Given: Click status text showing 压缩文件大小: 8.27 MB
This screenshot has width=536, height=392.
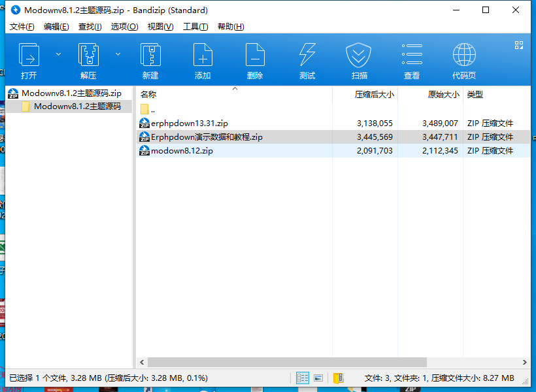Looking at the screenshot, I should pyautogui.click(x=473, y=378).
